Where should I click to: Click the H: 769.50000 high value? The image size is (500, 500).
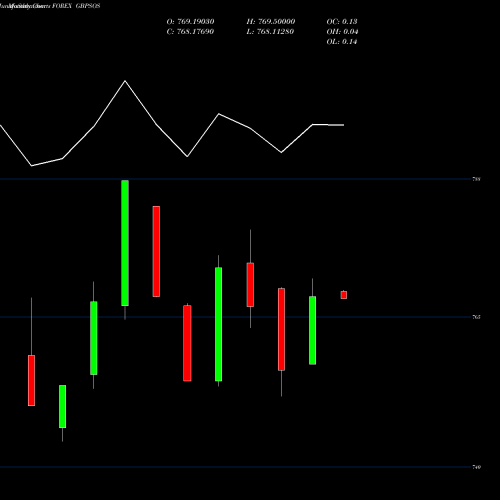(271, 22)
